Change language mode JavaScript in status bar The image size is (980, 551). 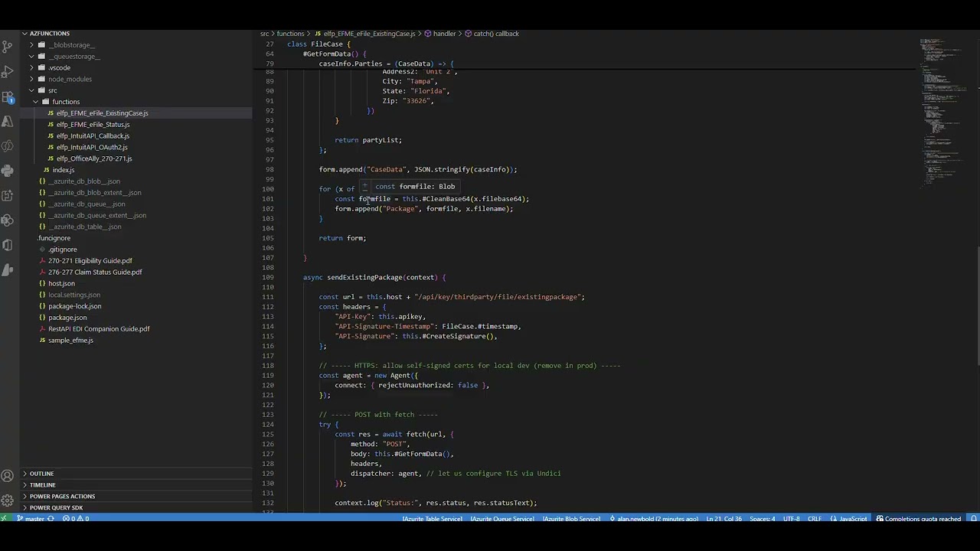pos(848,519)
